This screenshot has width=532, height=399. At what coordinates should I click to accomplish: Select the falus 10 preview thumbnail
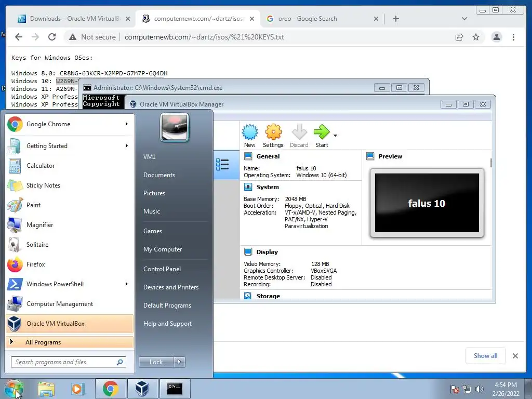(427, 203)
